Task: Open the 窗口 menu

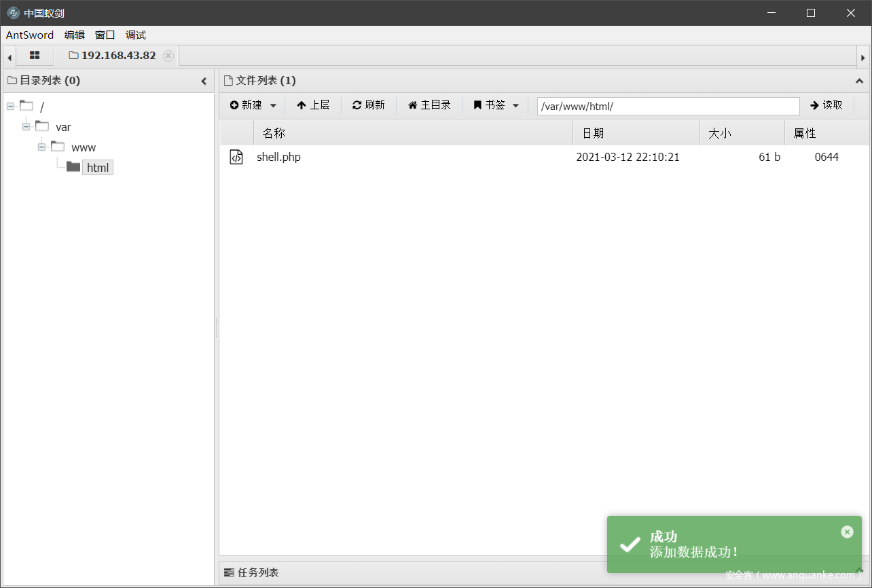Action: tap(105, 35)
